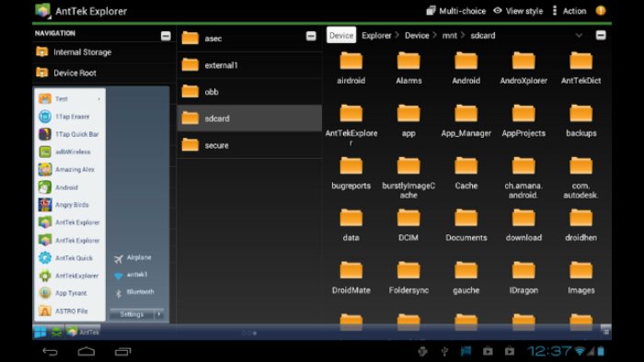Open the ch.amana.android folder
The height and width of the screenshot is (362, 644).
tap(523, 165)
